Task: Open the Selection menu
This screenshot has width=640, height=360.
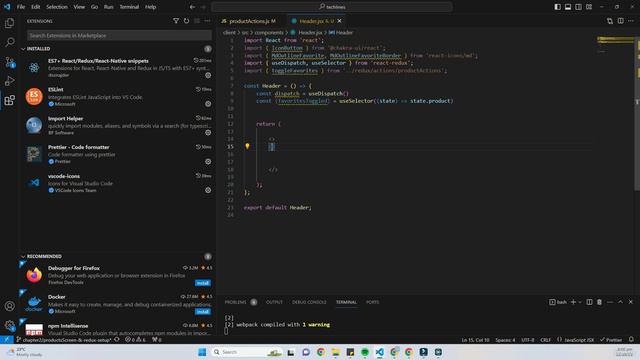Action: (57, 7)
